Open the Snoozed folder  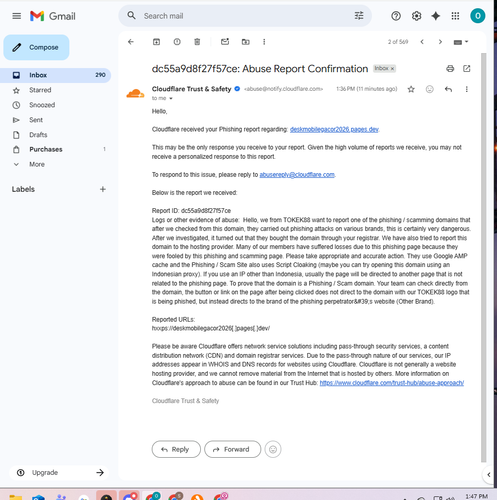[55, 105]
